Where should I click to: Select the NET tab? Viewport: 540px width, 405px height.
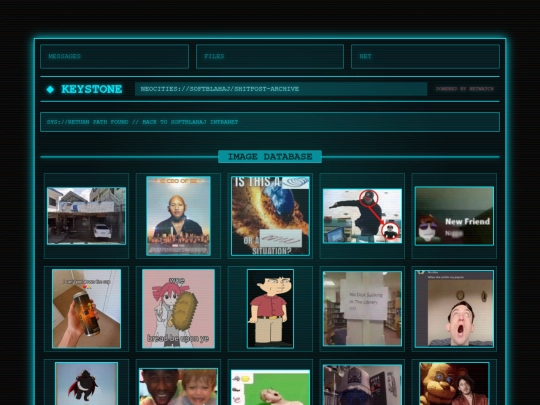click(425, 56)
